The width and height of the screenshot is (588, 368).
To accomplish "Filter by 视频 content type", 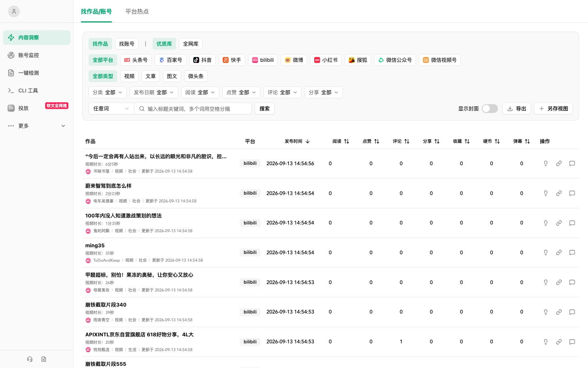I will pos(129,76).
